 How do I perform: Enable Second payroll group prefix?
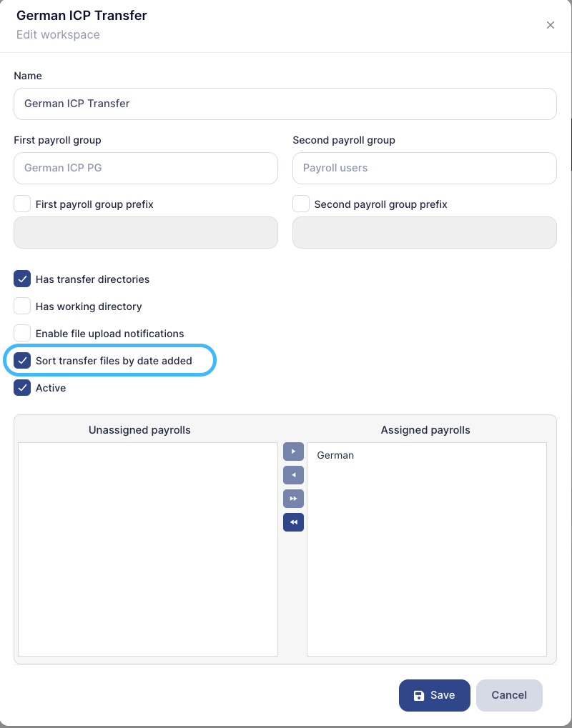(300, 204)
